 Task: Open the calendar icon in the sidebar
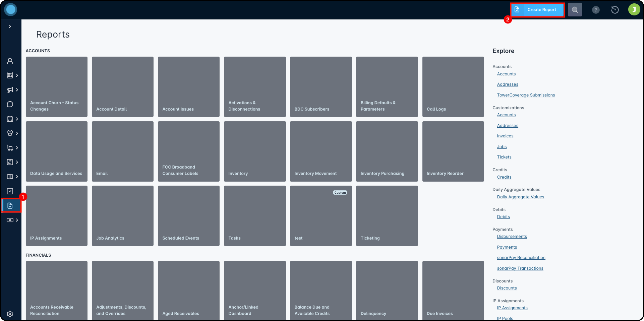[10, 119]
